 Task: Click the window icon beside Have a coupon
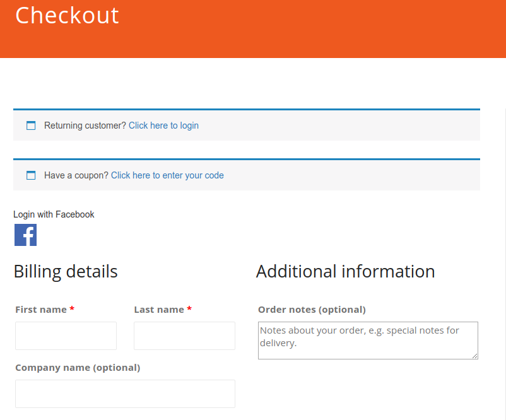(31, 175)
